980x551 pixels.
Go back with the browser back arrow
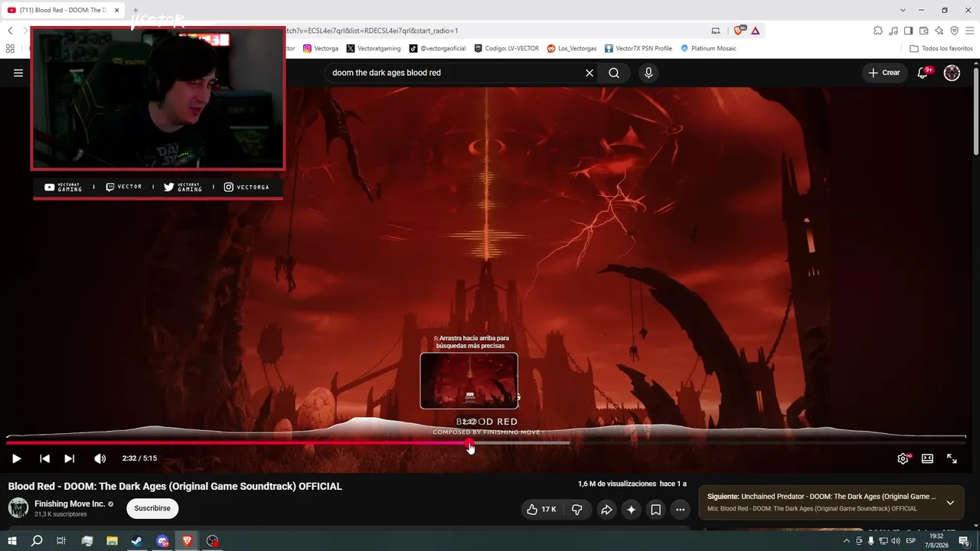tap(10, 31)
